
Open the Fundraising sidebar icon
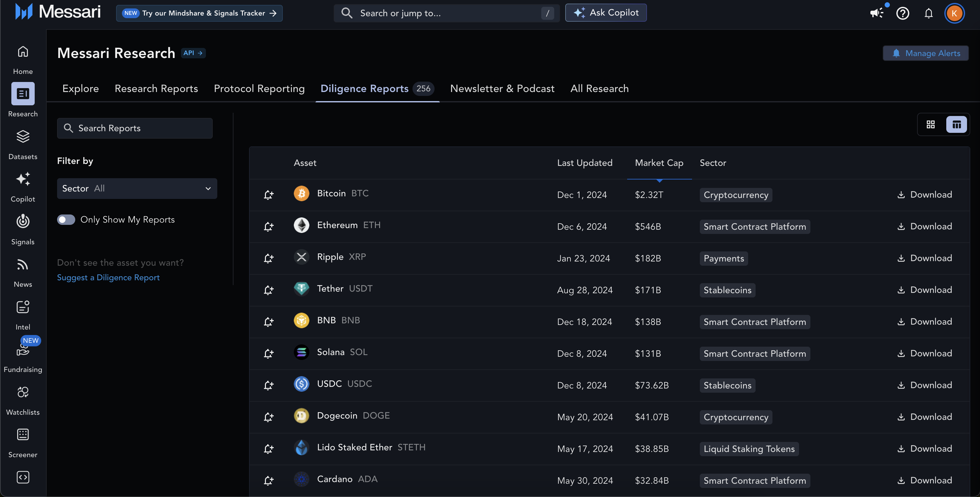pos(23,350)
